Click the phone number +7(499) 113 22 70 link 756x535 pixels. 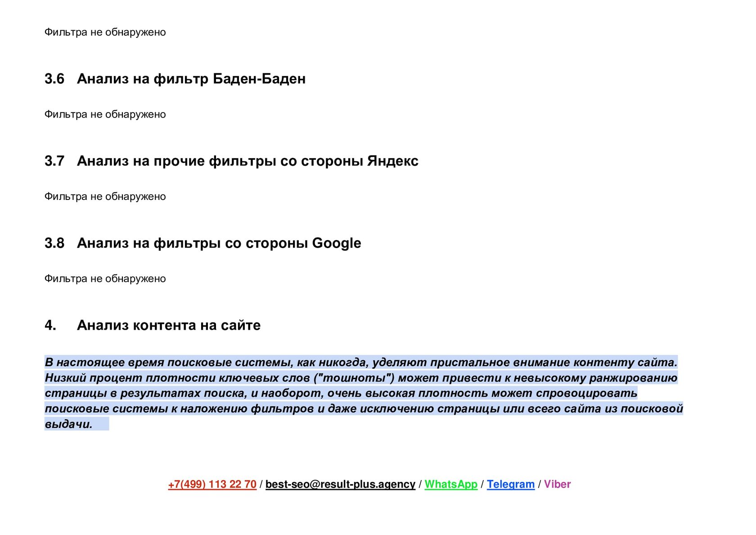[x=212, y=484]
